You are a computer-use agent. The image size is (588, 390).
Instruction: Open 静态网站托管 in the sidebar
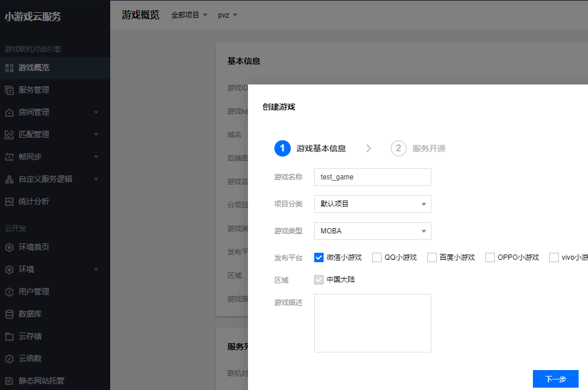[55, 381]
